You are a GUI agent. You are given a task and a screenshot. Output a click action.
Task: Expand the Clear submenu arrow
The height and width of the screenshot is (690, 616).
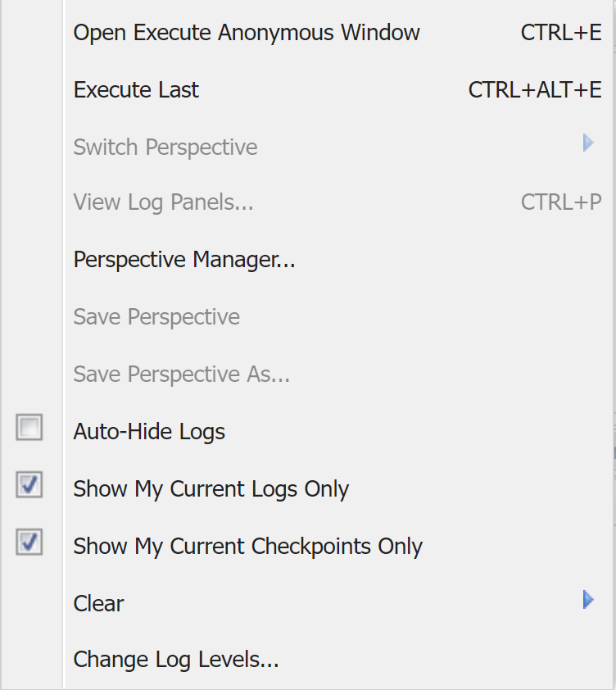(x=587, y=601)
